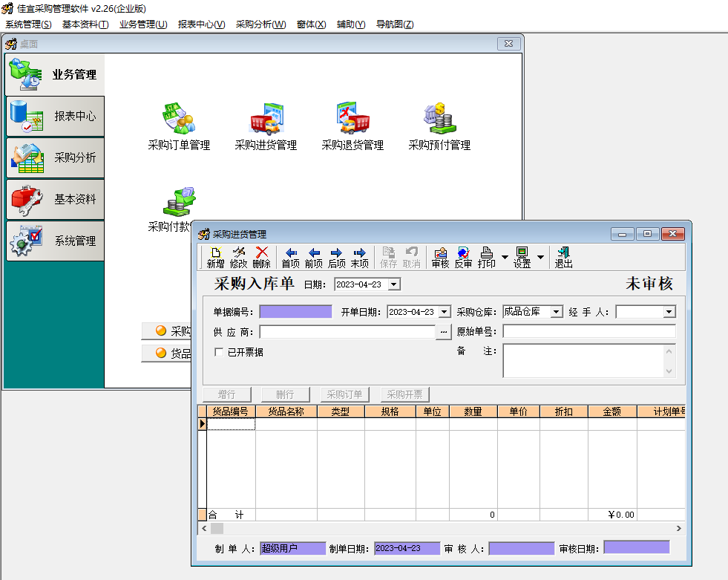Click the partially hidden 货品 button on desktop
This screenshot has width=728, height=580.
(167, 353)
